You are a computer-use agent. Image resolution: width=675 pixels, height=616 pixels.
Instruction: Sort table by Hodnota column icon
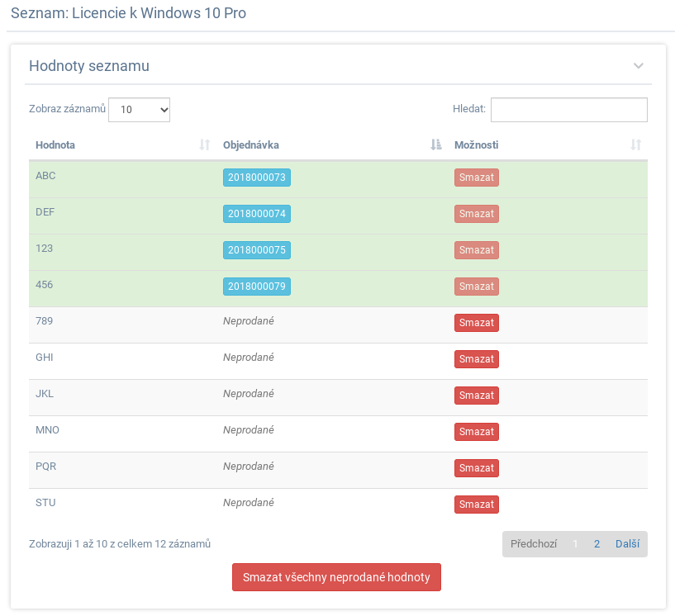[205, 145]
